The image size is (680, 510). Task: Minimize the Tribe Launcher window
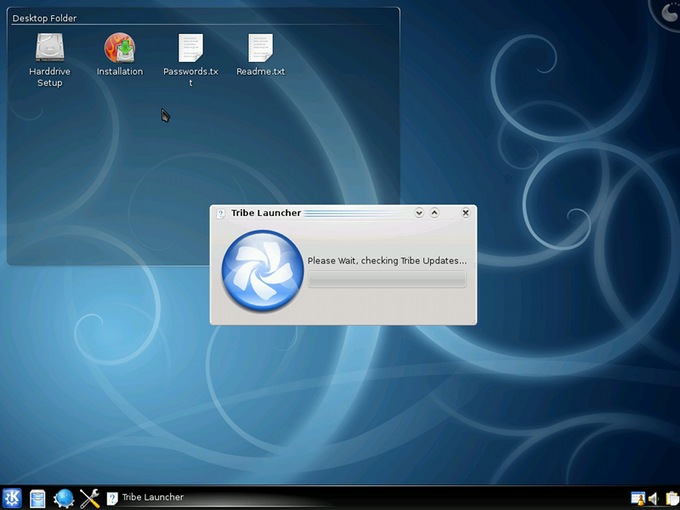(x=419, y=213)
